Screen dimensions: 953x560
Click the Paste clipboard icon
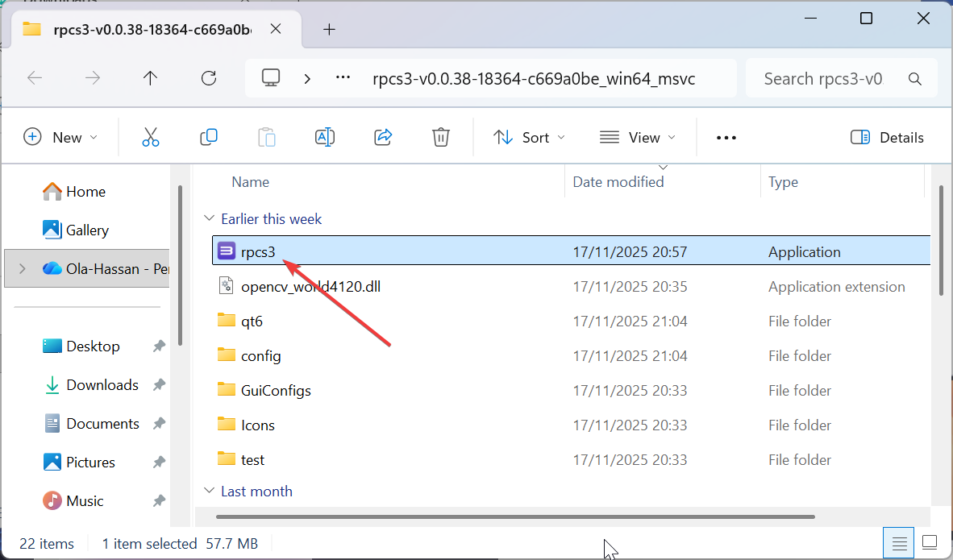(x=266, y=137)
